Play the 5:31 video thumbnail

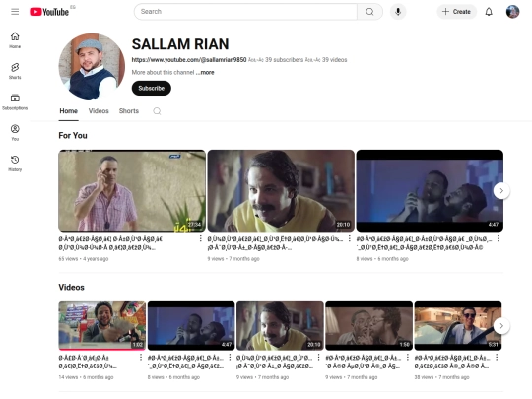click(x=458, y=326)
